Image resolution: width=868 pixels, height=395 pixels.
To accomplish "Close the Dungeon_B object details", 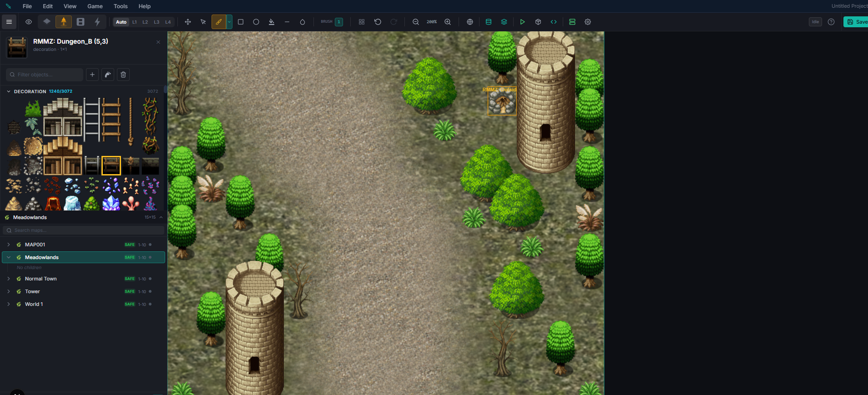I will pyautogui.click(x=158, y=42).
